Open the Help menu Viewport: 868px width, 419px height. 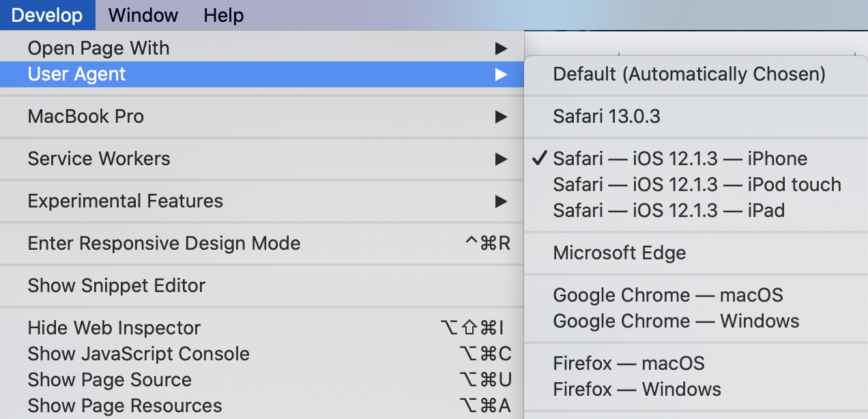pos(224,15)
